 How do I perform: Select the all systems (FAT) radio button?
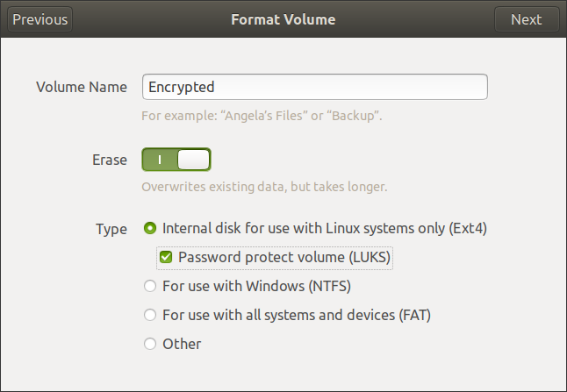(150, 315)
